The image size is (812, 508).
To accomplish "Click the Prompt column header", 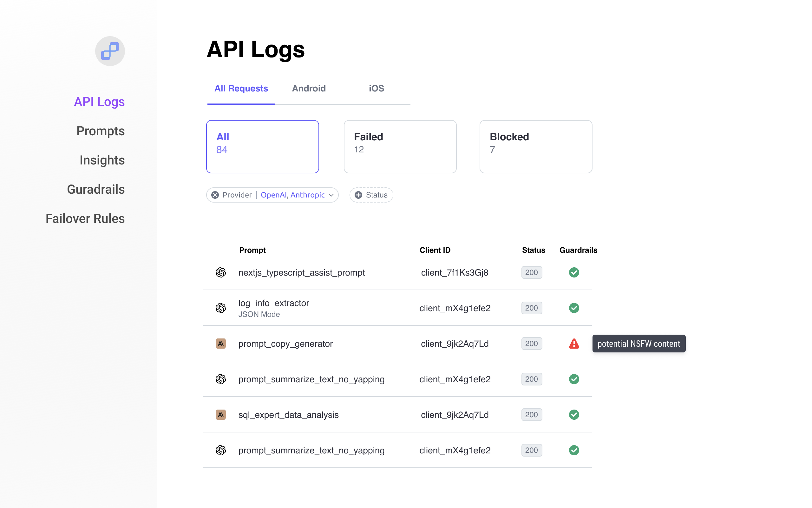I will pos(252,250).
